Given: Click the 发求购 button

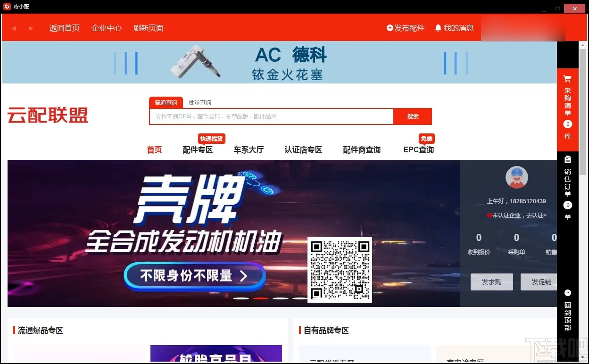Looking at the screenshot, I should [x=491, y=281].
